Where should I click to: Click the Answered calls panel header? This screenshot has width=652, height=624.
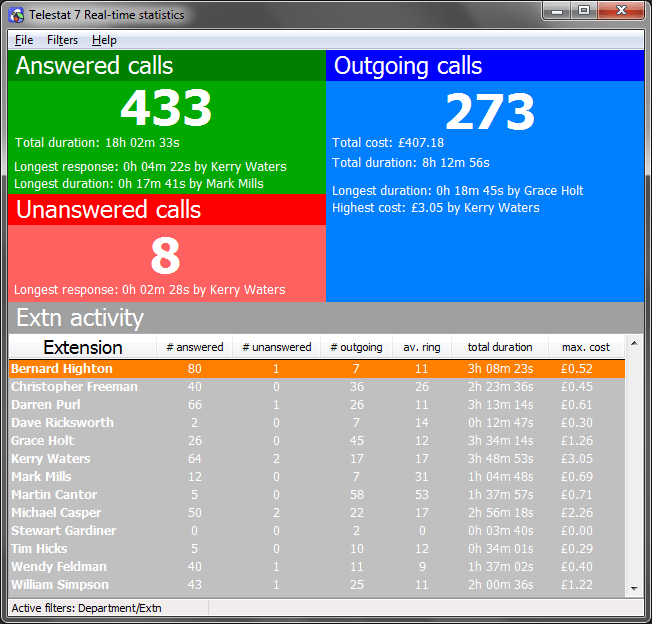167,66
